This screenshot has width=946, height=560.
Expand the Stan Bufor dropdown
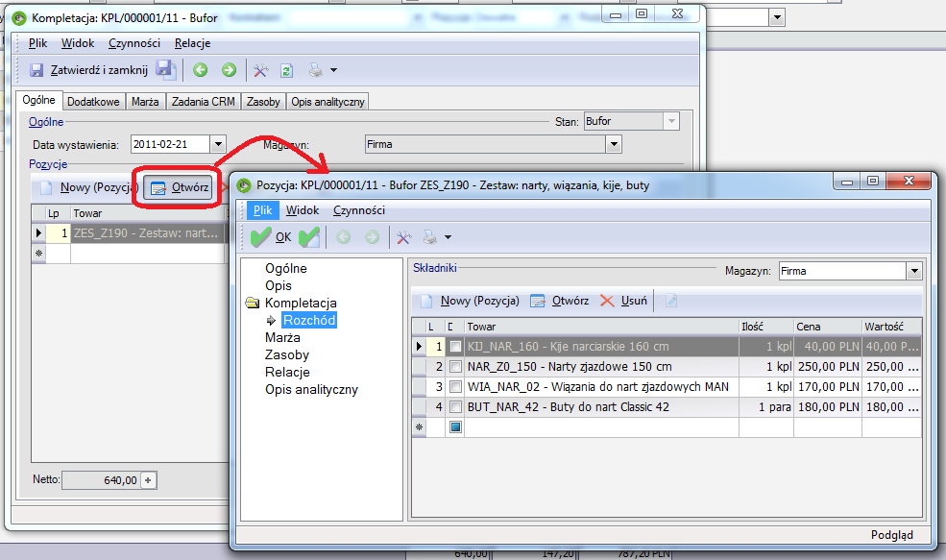tap(671, 121)
